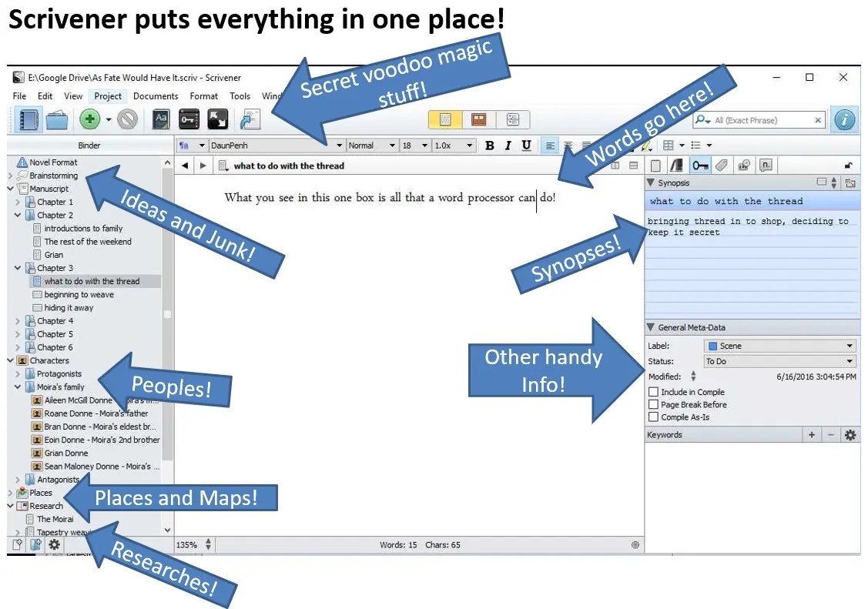Image resolution: width=868 pixels, height=609 pixels.
Task: Show Snapshots pane in Inspector
Action: (x=743, y=166)
